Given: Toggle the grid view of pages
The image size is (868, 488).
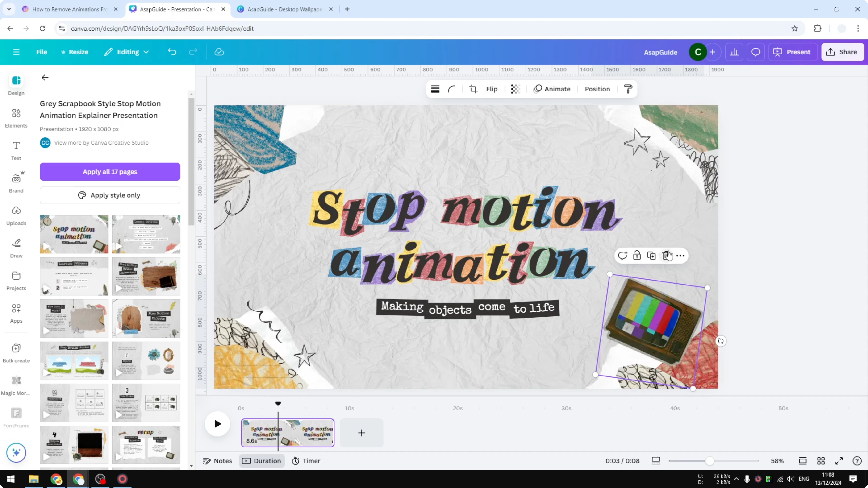Looking at the screenshot, I should click(x=821, y=461).
